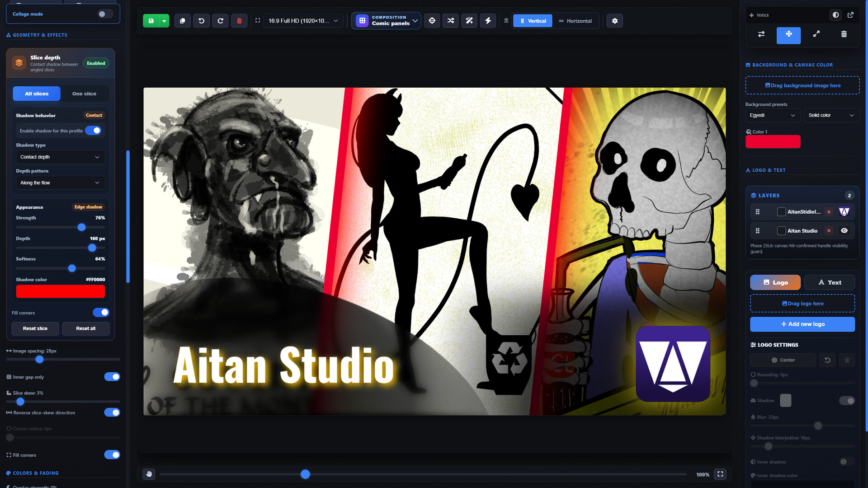The image size is (868, 488).
Task: Click the trash tool in Tools panel
Action: pyautogui.click(x=844, y=34)
